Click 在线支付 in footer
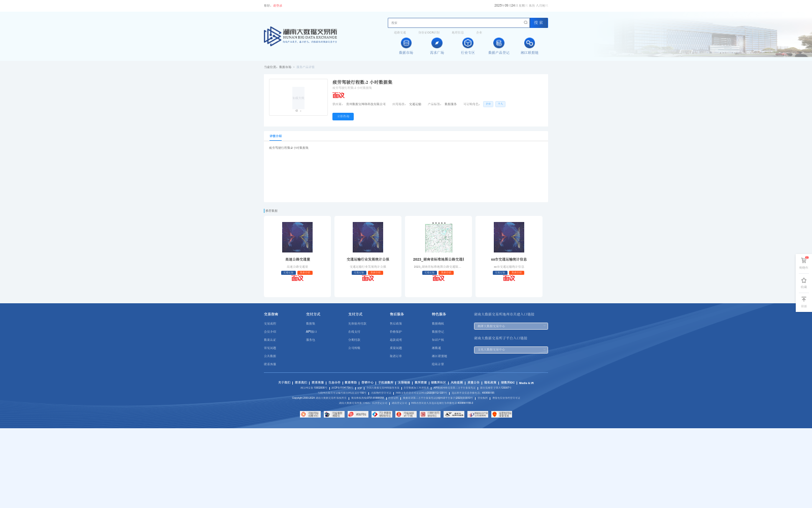This screenshot has width=812, height=508. 354,332
